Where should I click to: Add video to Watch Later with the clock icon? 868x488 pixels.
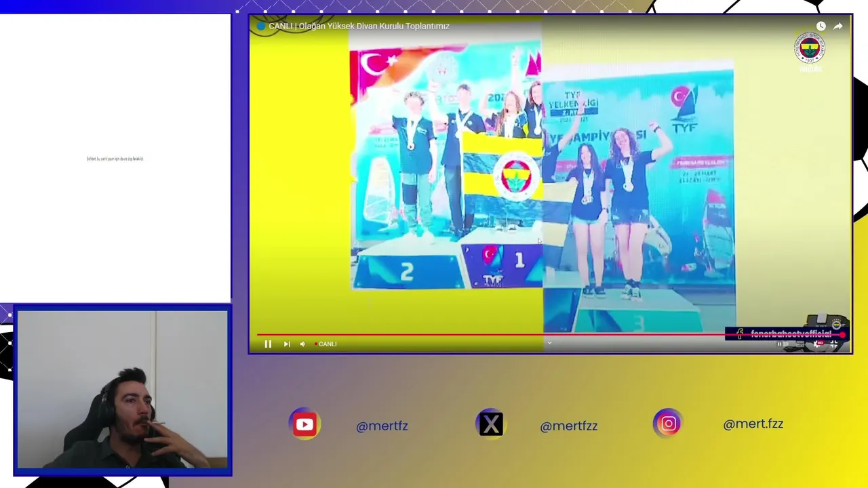[821, 26]
